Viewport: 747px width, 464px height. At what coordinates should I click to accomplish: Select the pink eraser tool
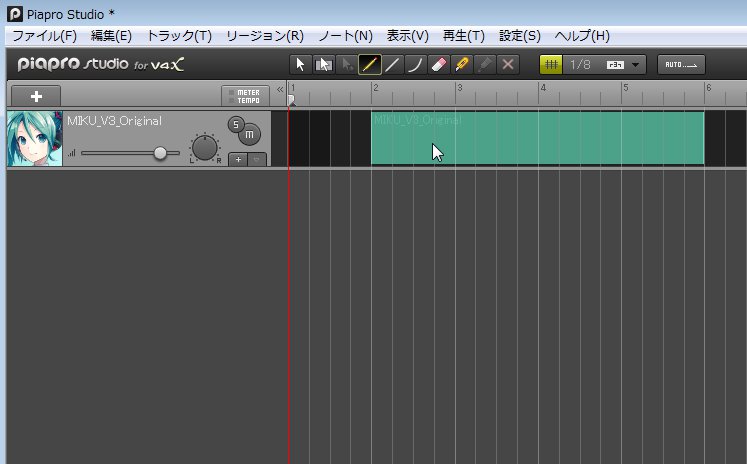pos(438,65)
